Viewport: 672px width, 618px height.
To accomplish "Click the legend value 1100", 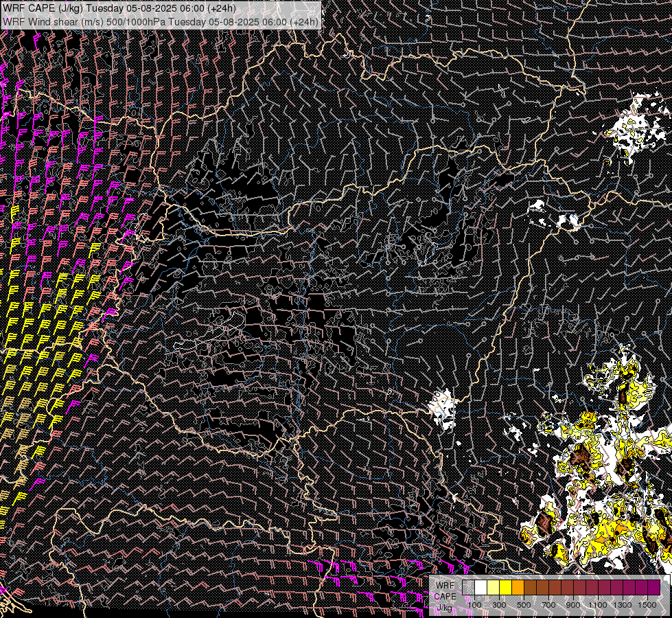I will point(597,605).
